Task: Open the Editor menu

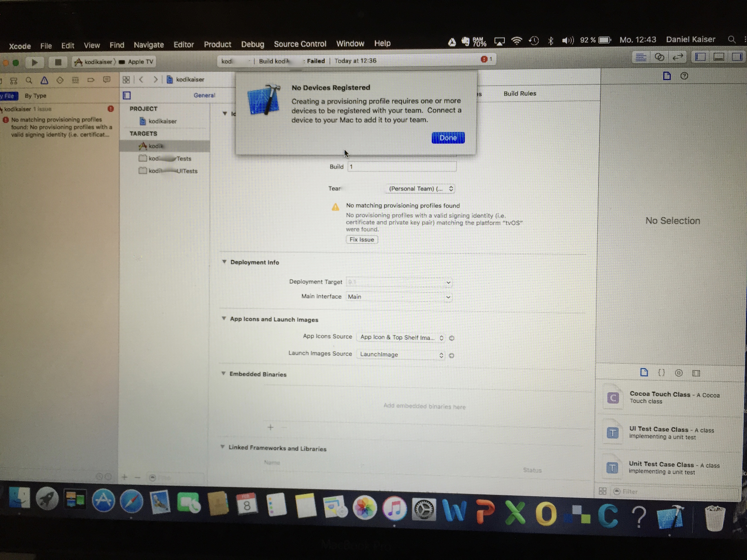Action: pyautogui.click(x=184, y=45)
